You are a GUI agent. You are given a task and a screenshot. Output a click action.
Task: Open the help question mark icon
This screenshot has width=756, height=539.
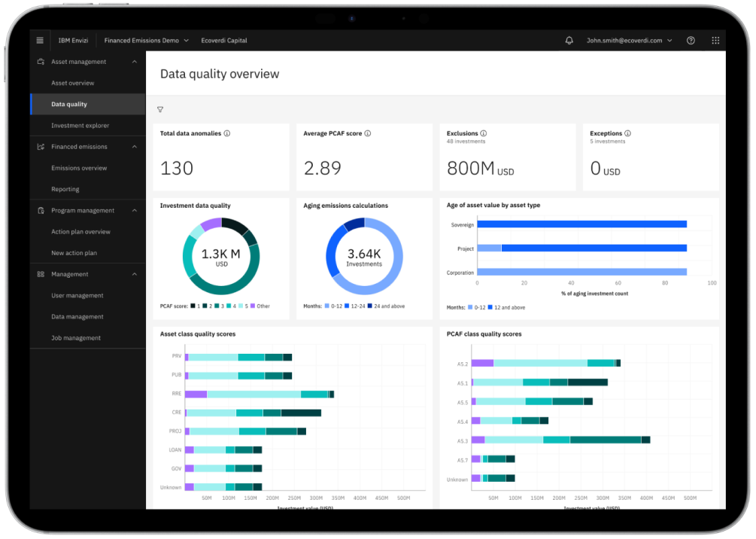691,41
